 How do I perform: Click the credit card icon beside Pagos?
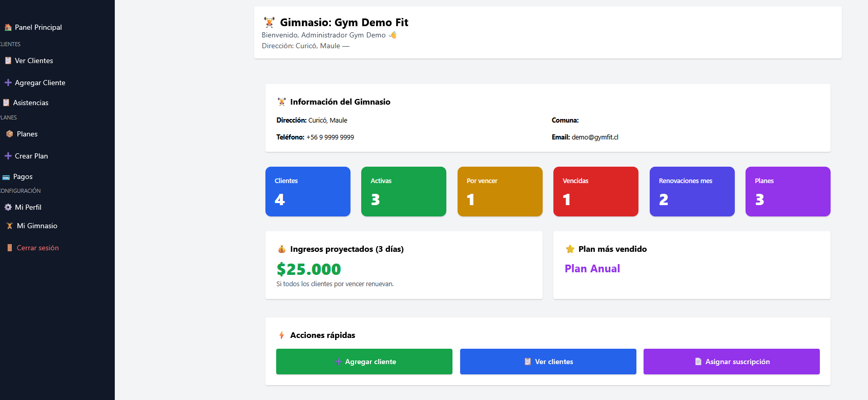[6, 177]
